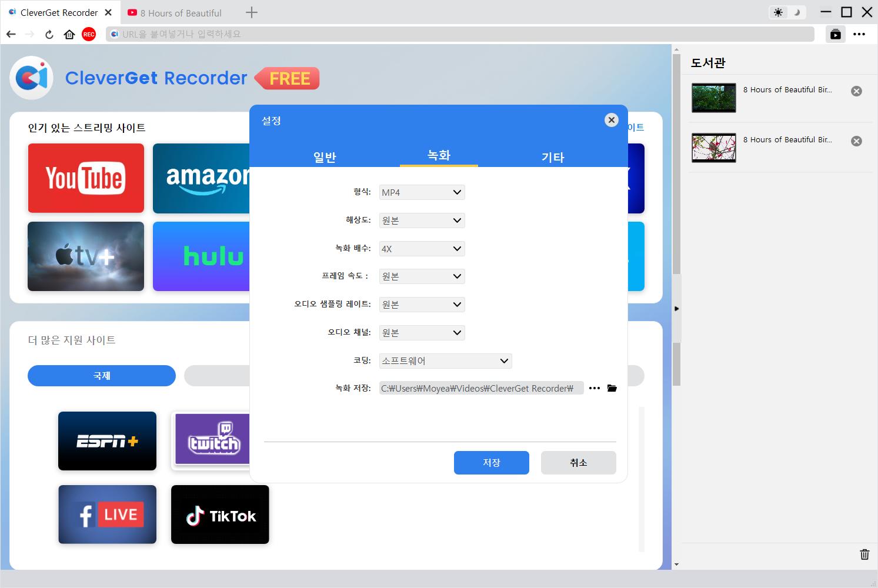This screenshot has width=878, height=588.
Task: Expand the 오디오 샘플링 레이트 dropdown
Action: coord(422,305)
